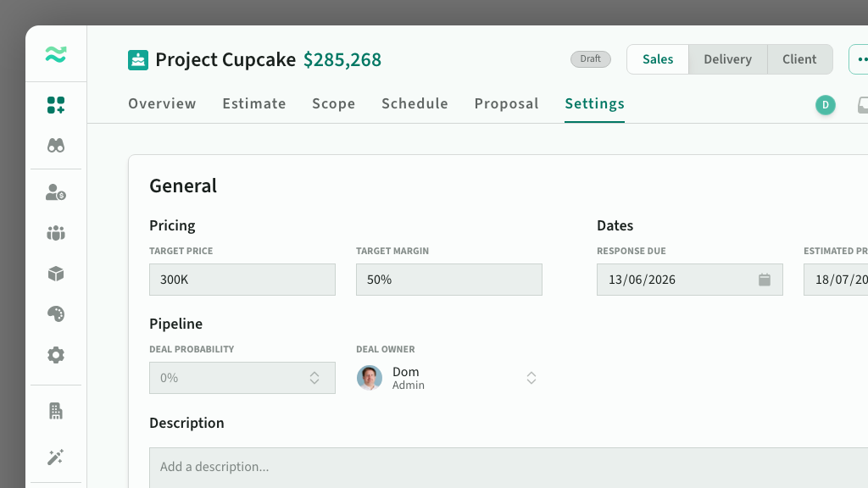Open the palette themes icon
This screenshot has height=488, width=868.
click(56, 314)
